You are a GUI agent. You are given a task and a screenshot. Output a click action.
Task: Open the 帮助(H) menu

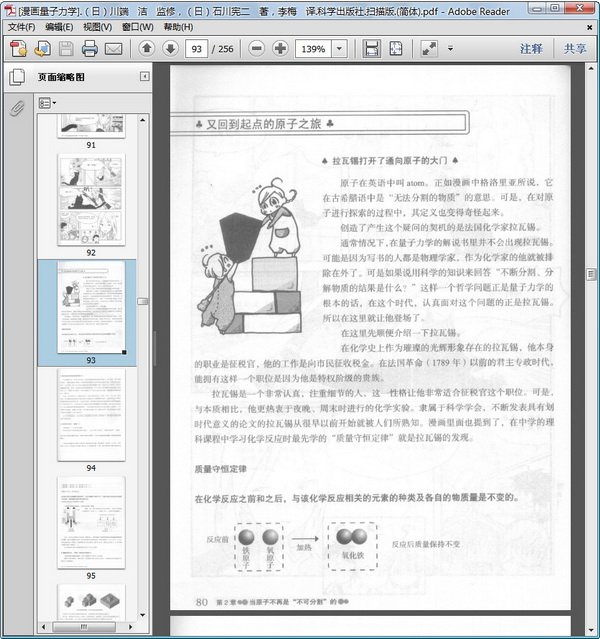178,27
